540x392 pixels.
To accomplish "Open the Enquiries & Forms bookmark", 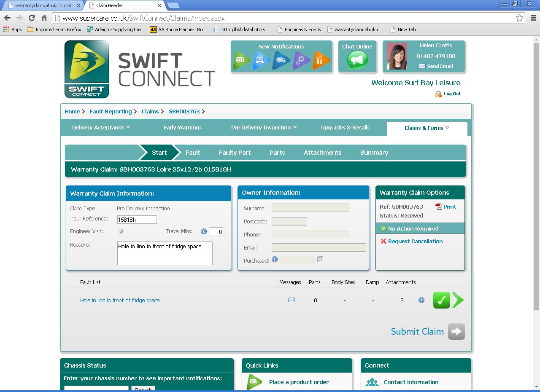I will (x=299, y=30).
